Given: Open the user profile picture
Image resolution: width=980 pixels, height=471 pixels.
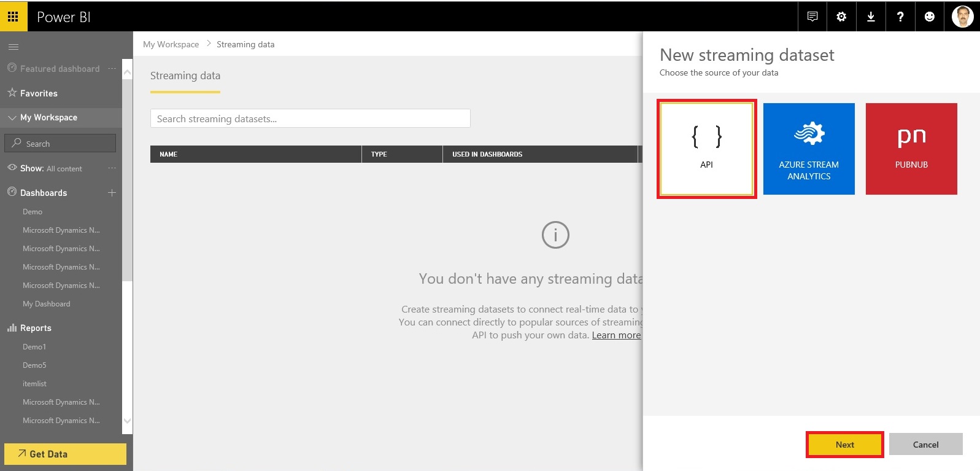Looking at the screenshot, I should [x=962, y=17].
